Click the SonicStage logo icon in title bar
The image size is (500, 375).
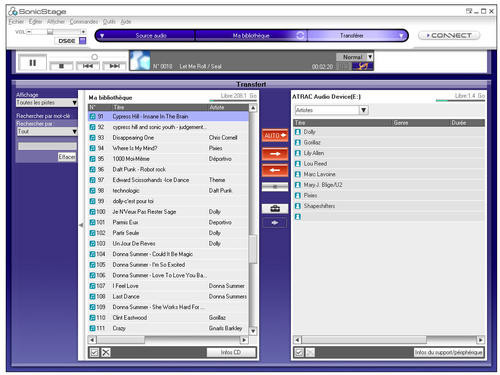[13, 11]
